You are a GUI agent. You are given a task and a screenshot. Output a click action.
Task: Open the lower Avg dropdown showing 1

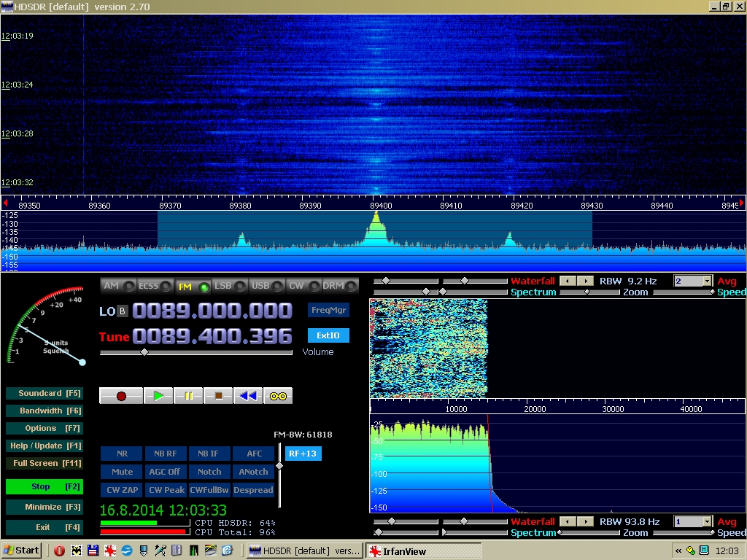click(x=693, y=521)
